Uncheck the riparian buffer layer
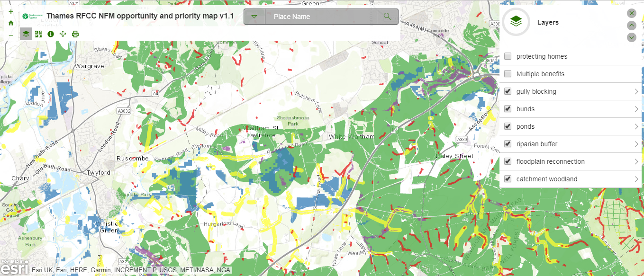The image size is (644, 276). pyautogui.click(x=508, y=144)
